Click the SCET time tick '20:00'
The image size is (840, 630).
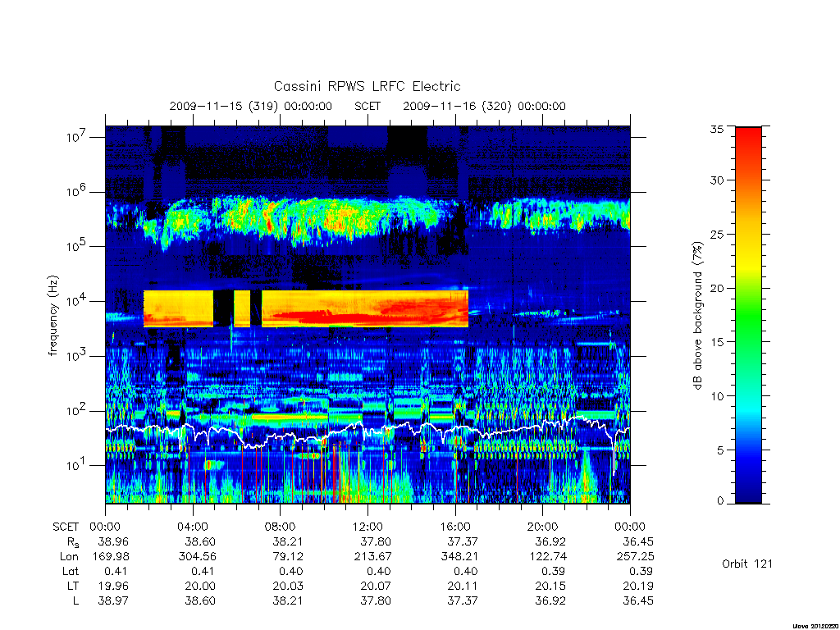[543, 527]
